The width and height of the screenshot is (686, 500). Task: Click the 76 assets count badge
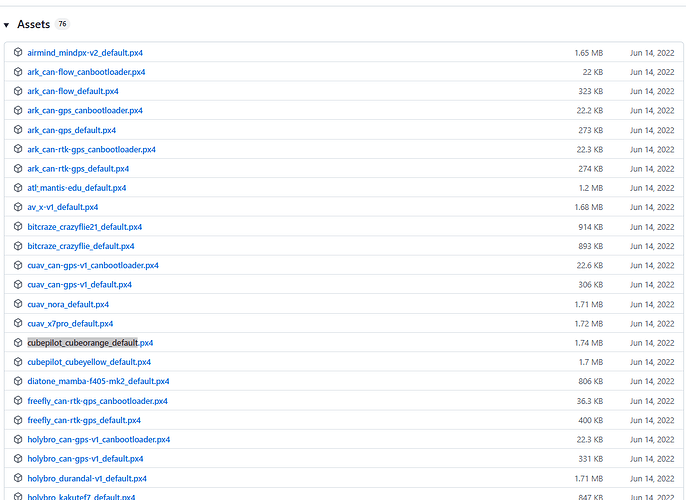tap(63, 24)
